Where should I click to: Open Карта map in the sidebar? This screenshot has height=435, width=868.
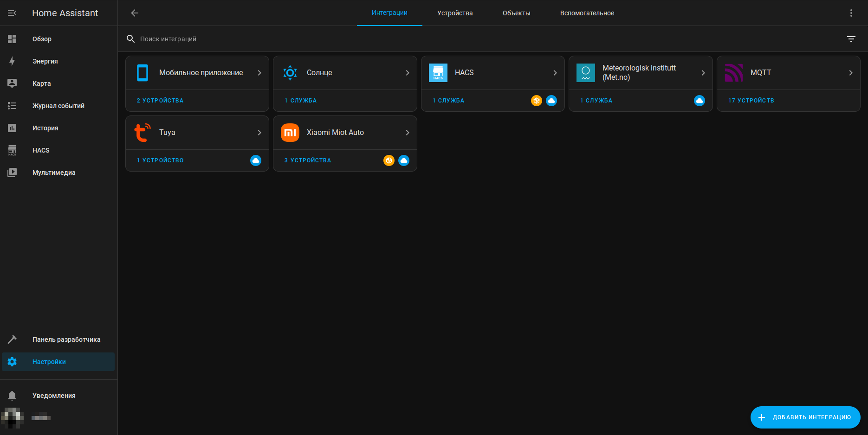(x=58, y=83)
